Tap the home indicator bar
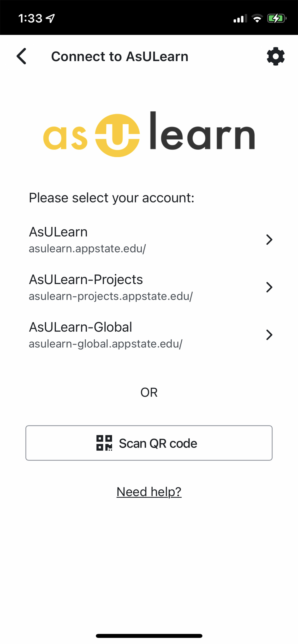 (x=149, y=636)
